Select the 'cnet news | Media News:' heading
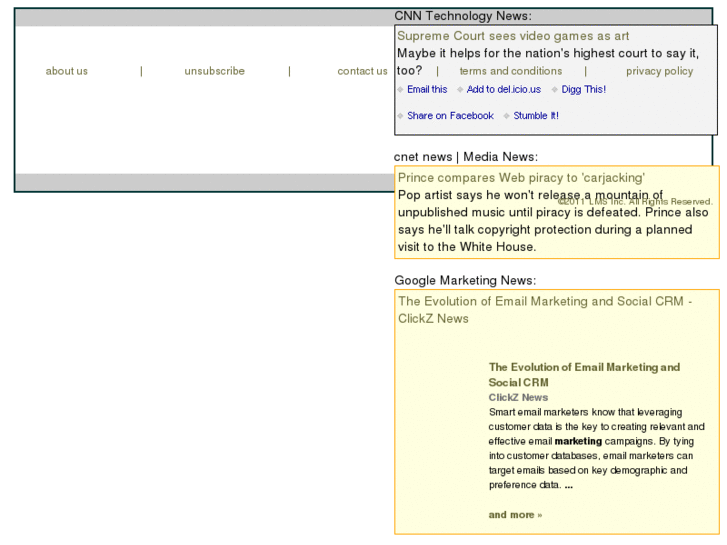This screenshot has width=727, height=545. point(466,157)
